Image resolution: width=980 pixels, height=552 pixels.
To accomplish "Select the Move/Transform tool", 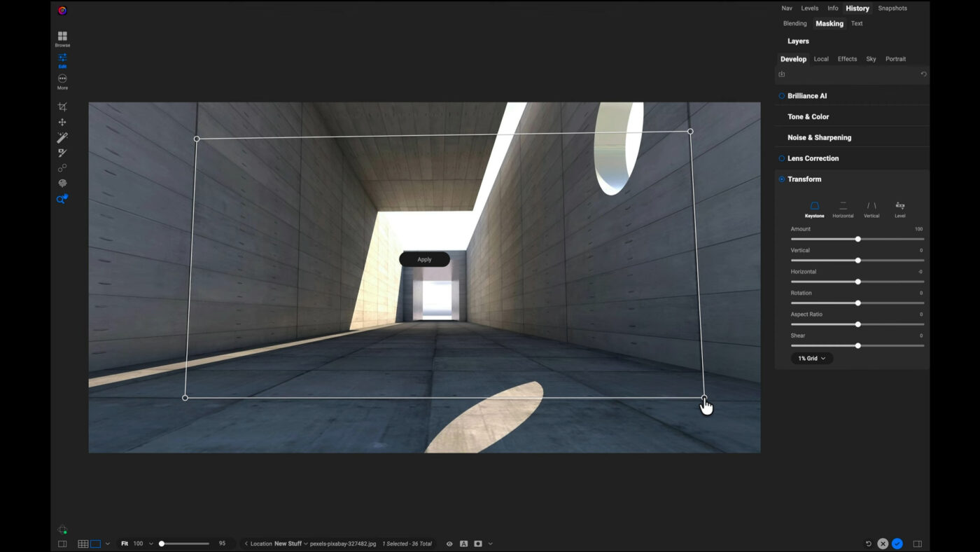I will click(62, 123).
